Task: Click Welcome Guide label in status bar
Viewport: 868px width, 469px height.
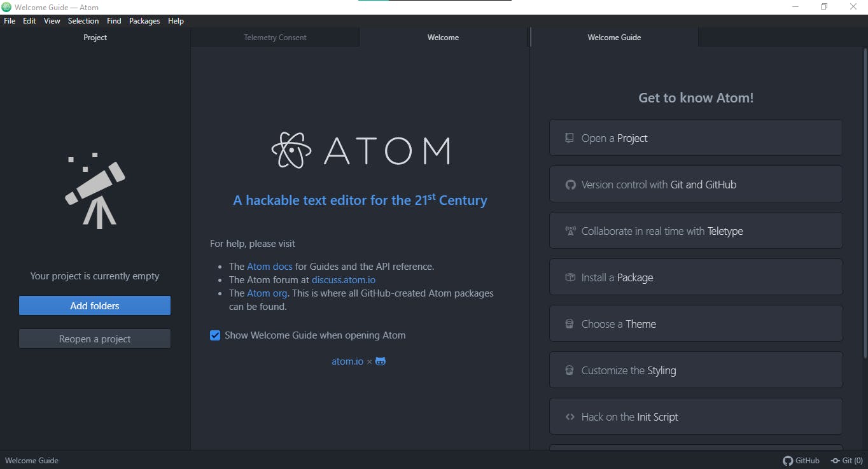Action: coord(32,461)
